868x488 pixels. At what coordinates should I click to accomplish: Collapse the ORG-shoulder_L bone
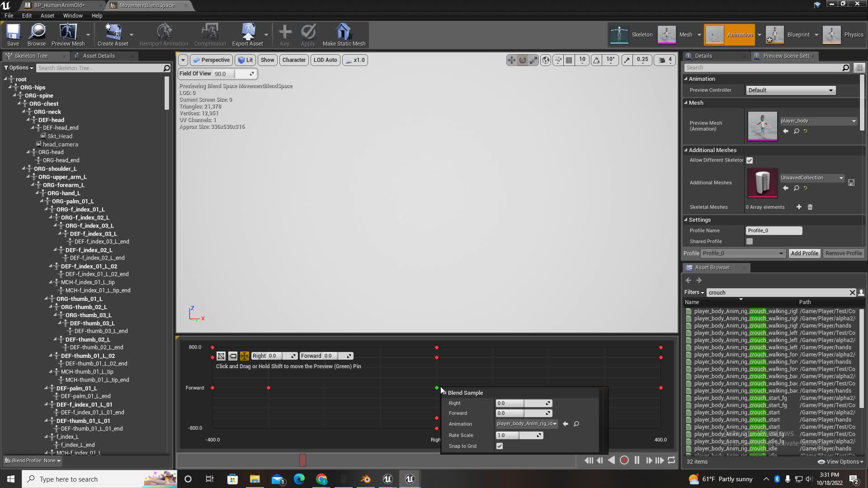(x=24, y=169)
